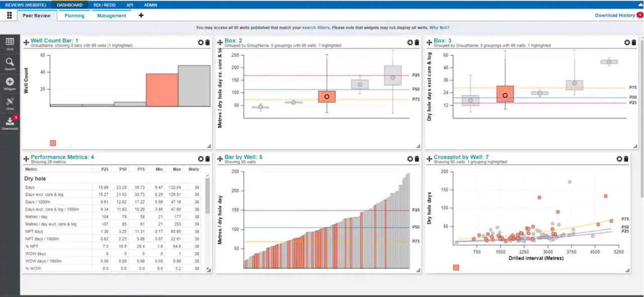644x297 pixels.
Task: Delete the Box: 2 widget with trash icon
Action: pos(417,43)
